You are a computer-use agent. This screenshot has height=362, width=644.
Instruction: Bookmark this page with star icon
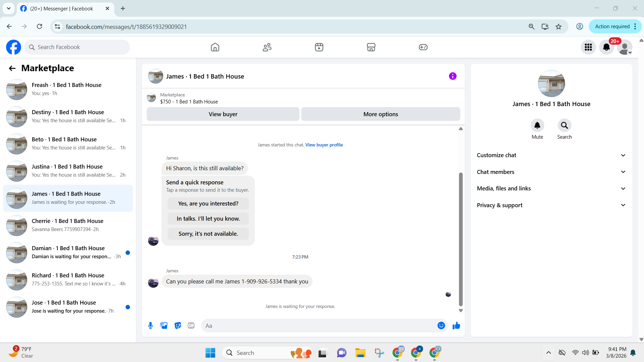click(558, 27)
